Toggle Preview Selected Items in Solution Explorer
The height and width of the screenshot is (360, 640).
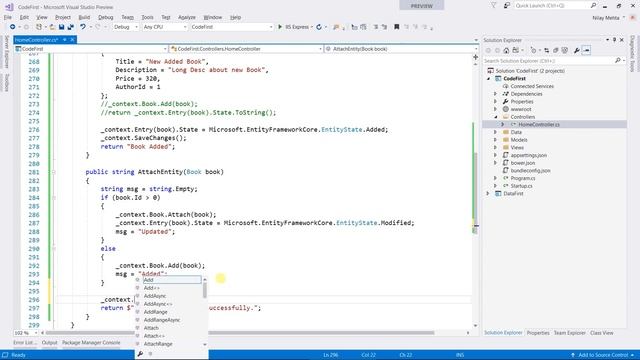[x=587, y=50]
